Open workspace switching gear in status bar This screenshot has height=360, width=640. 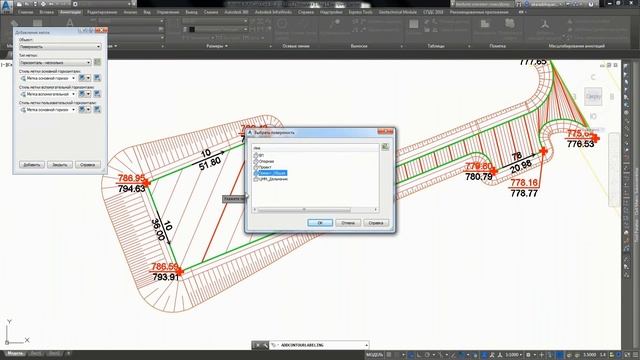528,355
